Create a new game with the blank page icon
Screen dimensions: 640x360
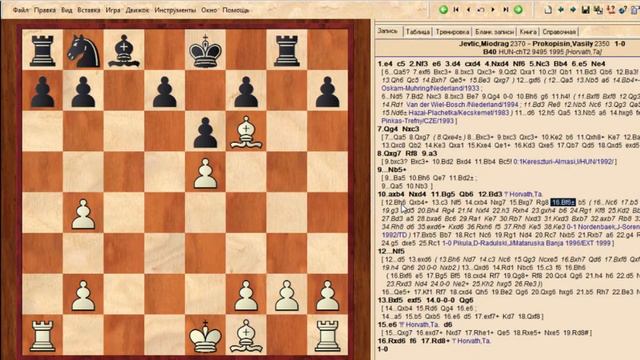pyautogui.click(x=548, y=10)
